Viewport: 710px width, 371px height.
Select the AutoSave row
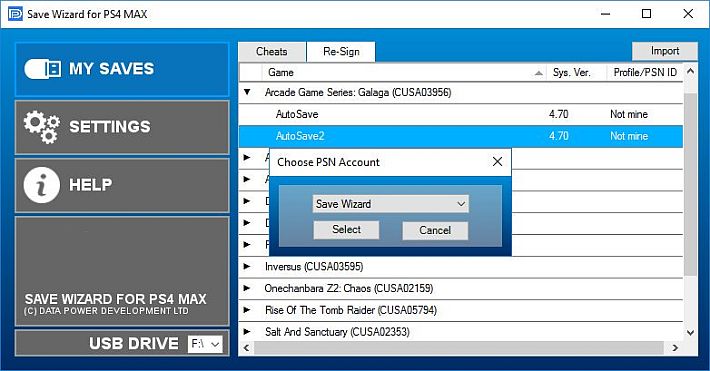461,114
